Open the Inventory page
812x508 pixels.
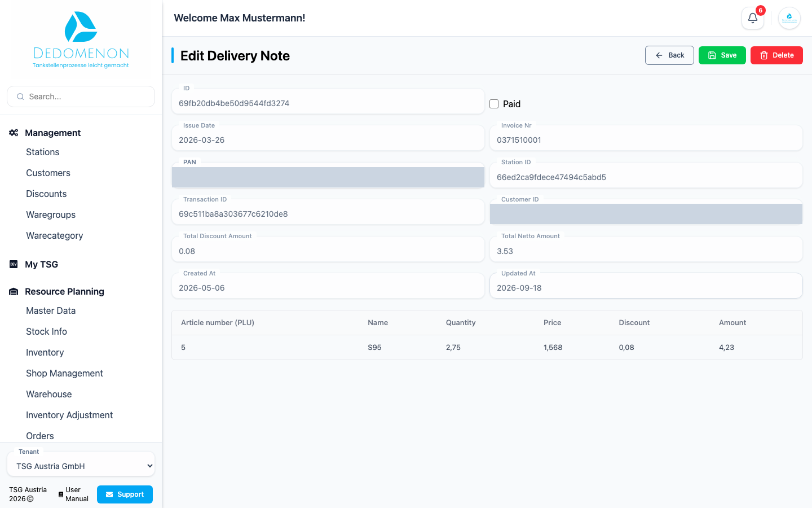tap(45, 352)
